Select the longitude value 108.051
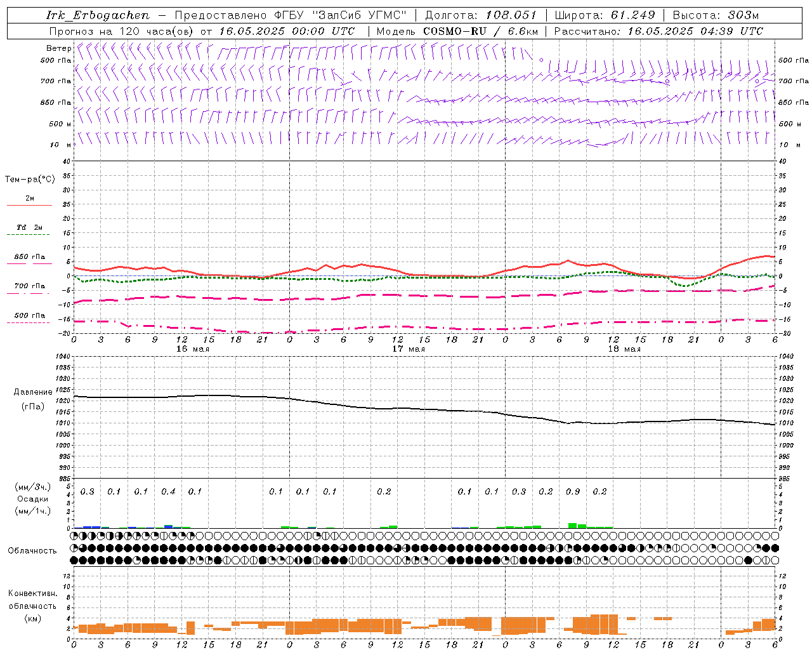Image resolution: width=812 pixels, height=650 pixels. coord(511,15)
